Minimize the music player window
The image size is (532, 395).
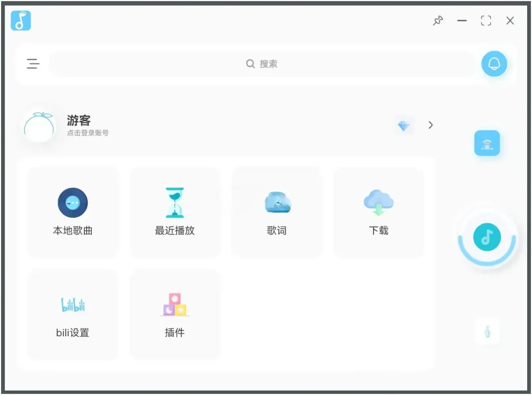point(462,21)
